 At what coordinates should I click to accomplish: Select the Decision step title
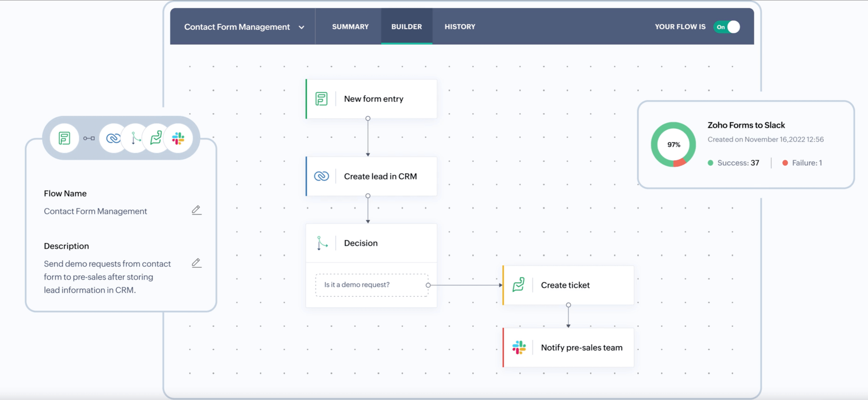point(361,243)
